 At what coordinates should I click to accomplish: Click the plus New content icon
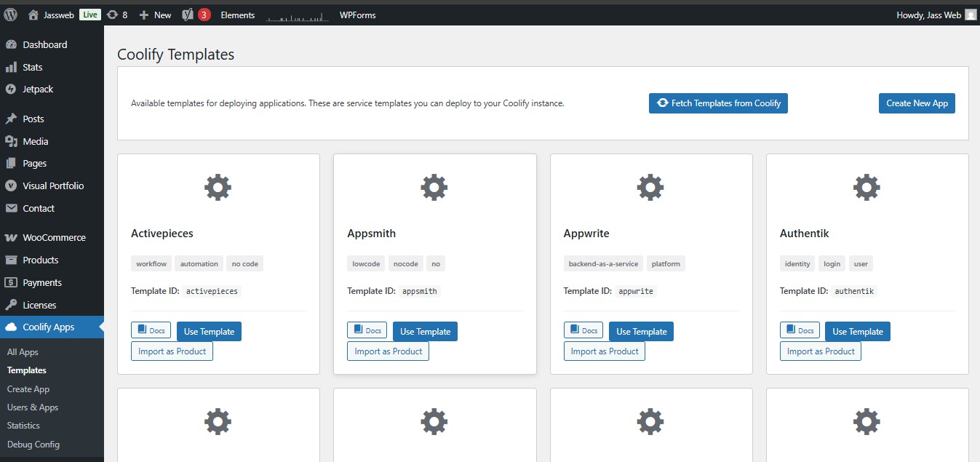144,15
